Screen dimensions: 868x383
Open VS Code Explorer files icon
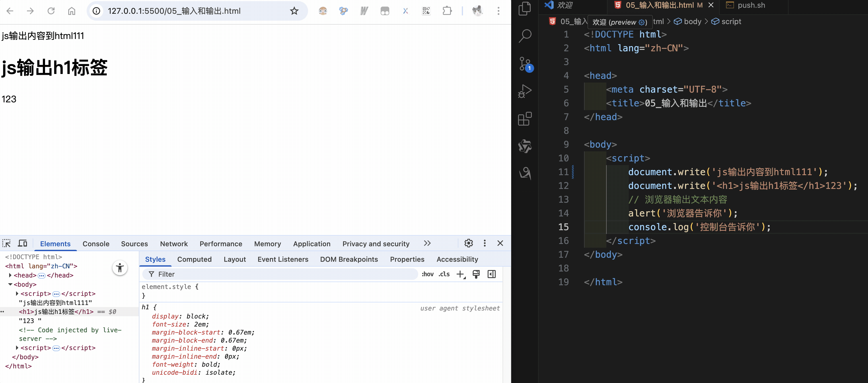click(x=525, y=9)
